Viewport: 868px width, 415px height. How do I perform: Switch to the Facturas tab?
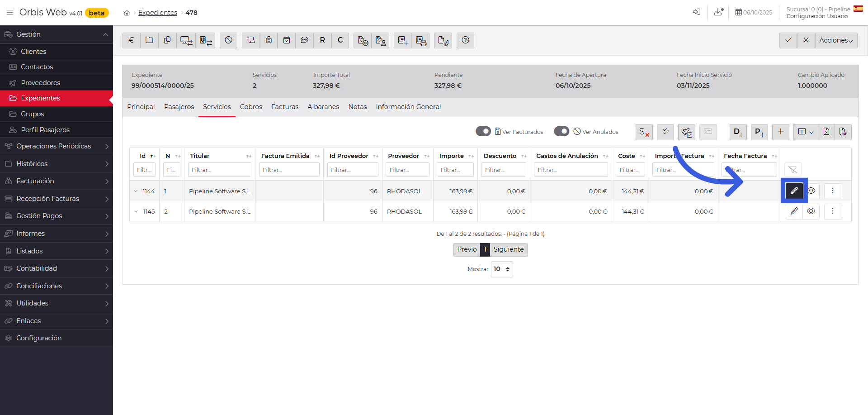click(x=284, y=107)
